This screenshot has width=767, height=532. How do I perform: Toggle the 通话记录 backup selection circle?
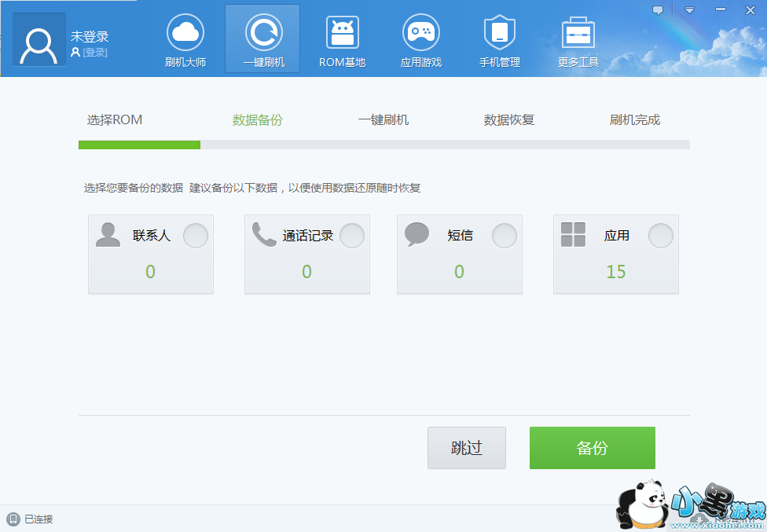click(351, 236)
